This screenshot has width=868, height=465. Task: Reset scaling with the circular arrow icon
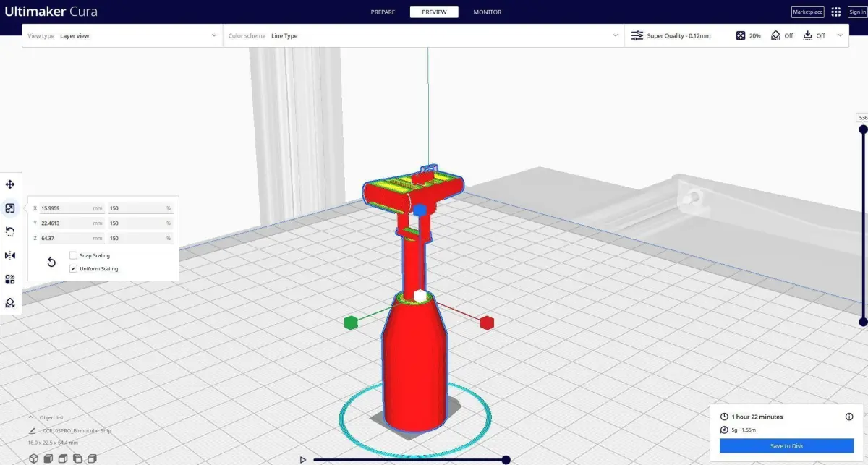51,262
